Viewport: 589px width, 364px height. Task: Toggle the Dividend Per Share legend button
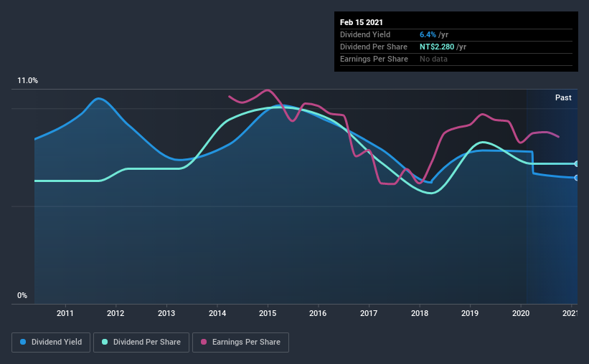(141, 343)
